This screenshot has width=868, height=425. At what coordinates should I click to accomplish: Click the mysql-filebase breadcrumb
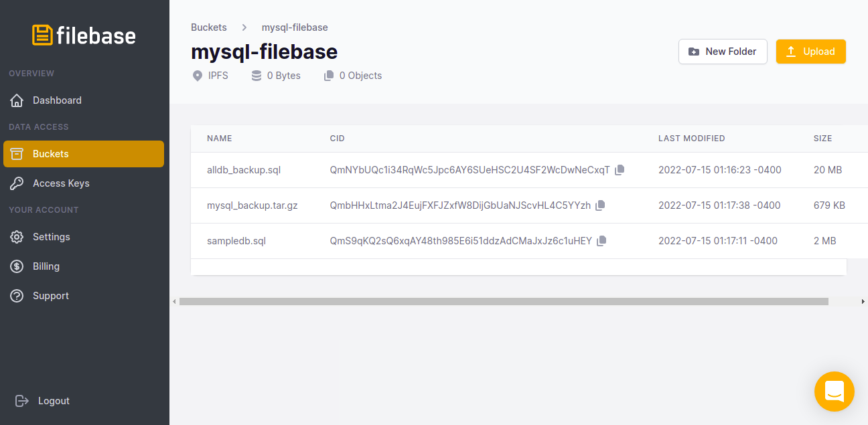[x=295, y=27]
